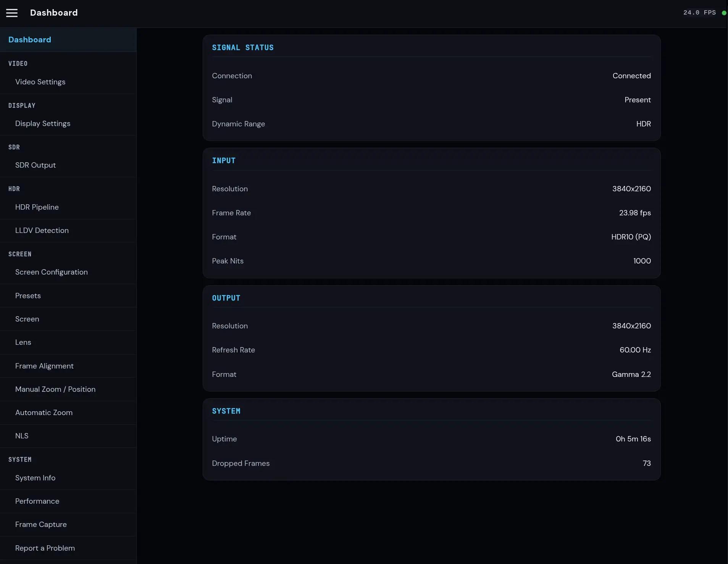Viewport: 728px width, 564px height.
Task: Click the Dashboard title in header
Action: [54, 13]
